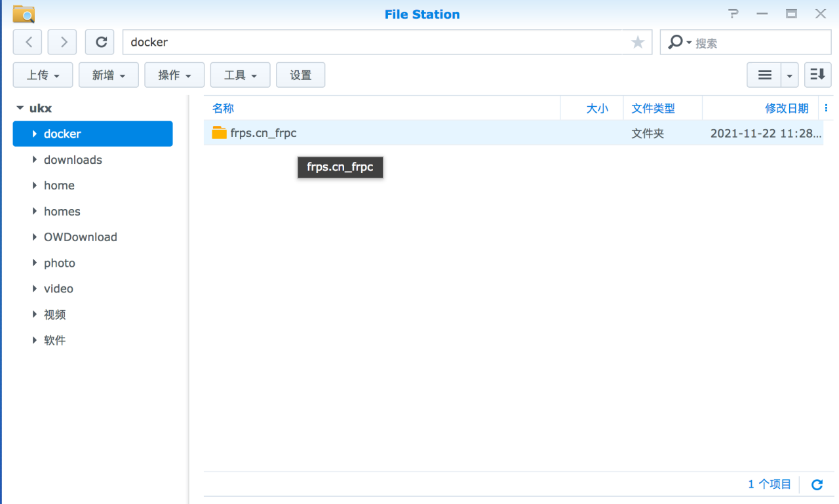Select the frps.cn_frpc folder row
Image resolution: width=839 pixels, height=504 pixels.
point(393,133)
